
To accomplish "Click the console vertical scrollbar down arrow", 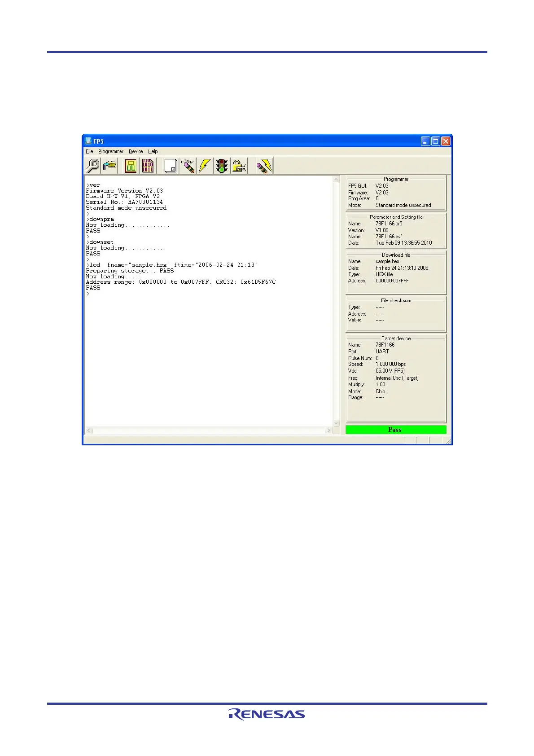I will (x=336, y=423).
